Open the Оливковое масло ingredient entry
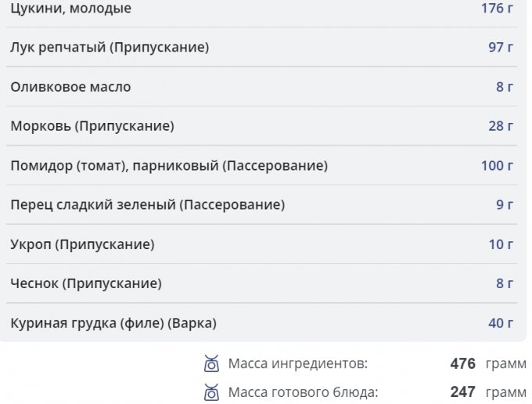This screenshot has width=532, height=404. pyautogui.click(x=70, y=87)
